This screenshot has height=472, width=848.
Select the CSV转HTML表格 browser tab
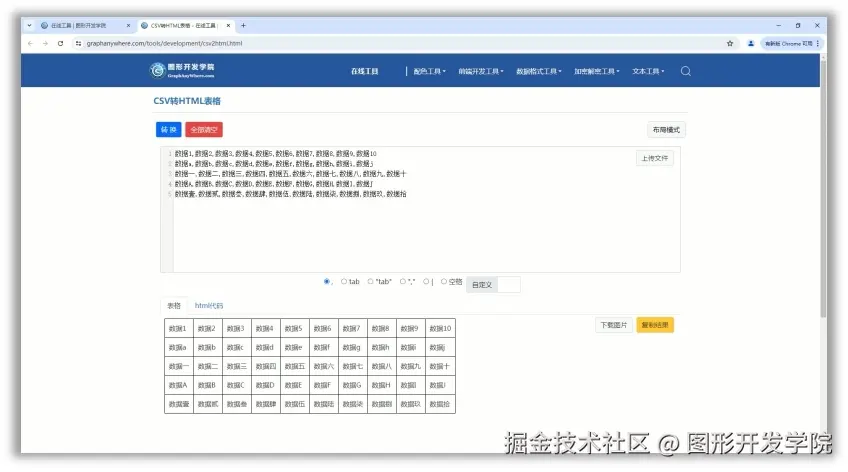(184, 25)
